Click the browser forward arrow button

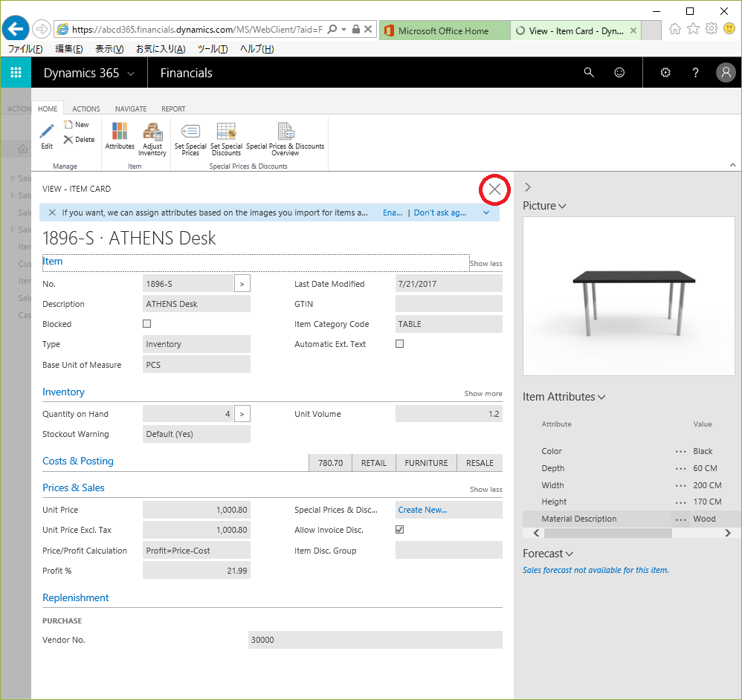(42, 29)
